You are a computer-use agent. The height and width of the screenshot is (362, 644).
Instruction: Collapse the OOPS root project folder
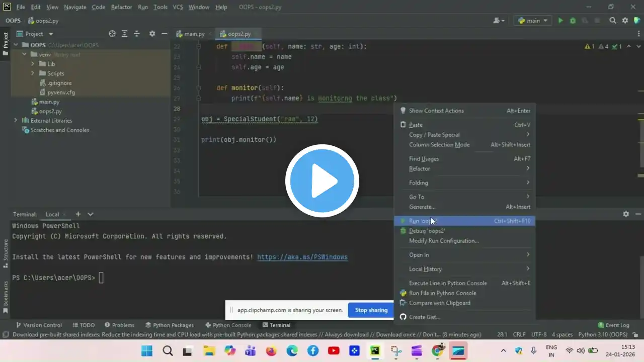pos(16,45)
